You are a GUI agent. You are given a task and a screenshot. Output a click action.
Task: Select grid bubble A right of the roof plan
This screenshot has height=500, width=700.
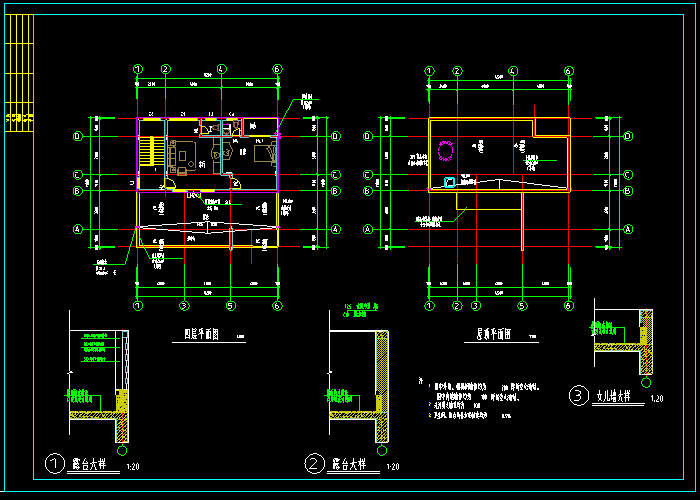tap(628, 229)
